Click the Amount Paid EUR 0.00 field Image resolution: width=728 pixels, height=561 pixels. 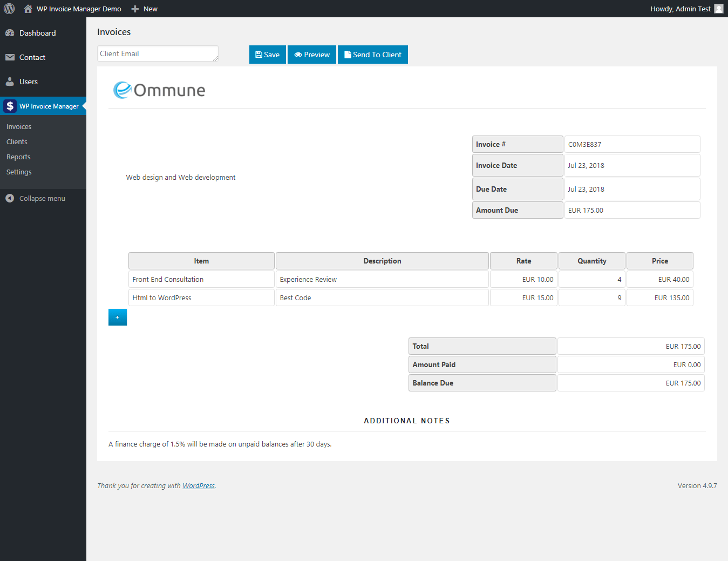(x=631, y=364)
